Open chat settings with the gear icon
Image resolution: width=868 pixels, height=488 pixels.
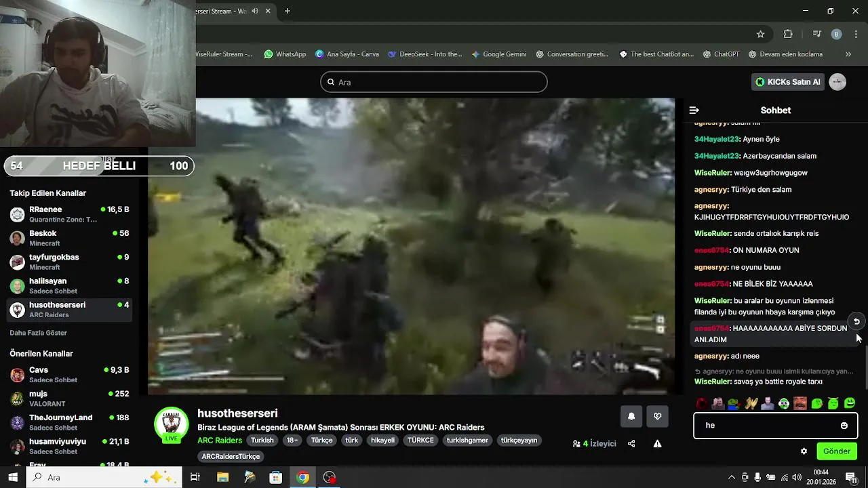(x=804, y=451)
